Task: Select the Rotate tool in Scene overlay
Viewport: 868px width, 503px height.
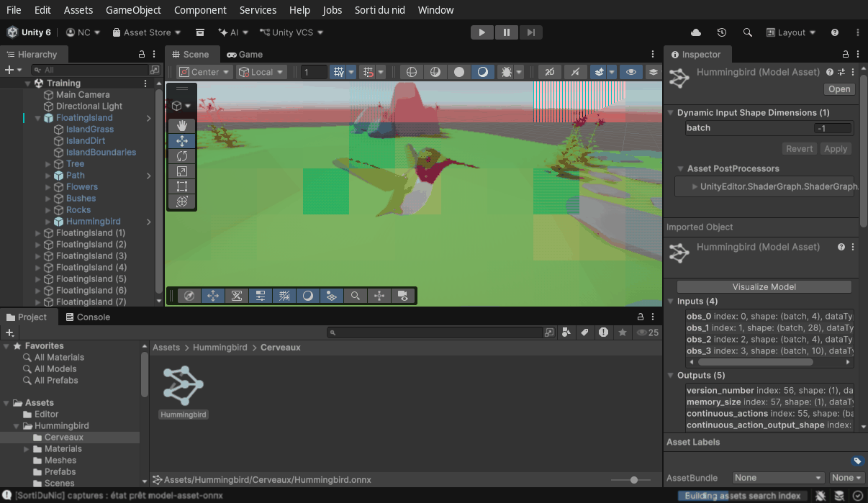Action: [x=181, y=156]
